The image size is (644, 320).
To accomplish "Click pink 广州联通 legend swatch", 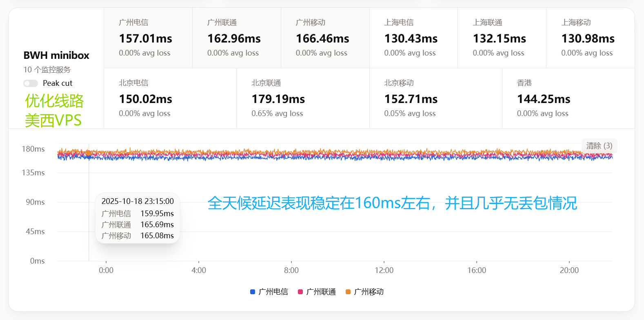I will tap(300, 292).
